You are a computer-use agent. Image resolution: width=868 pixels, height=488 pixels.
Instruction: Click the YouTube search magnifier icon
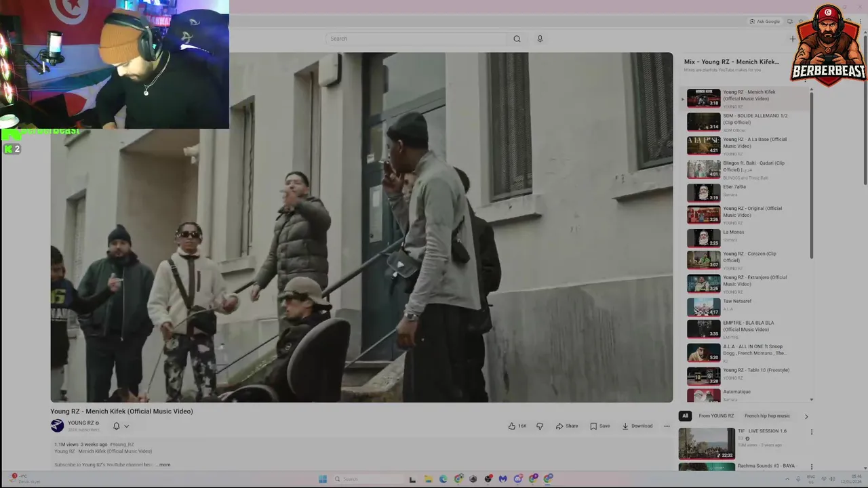tap(517, 39)
